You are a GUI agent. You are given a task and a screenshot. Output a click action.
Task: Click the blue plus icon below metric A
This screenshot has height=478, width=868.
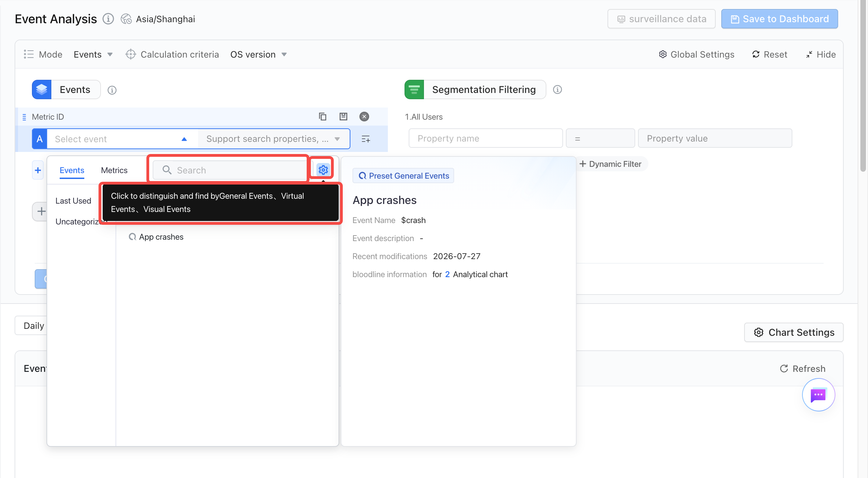pos(38,170)
